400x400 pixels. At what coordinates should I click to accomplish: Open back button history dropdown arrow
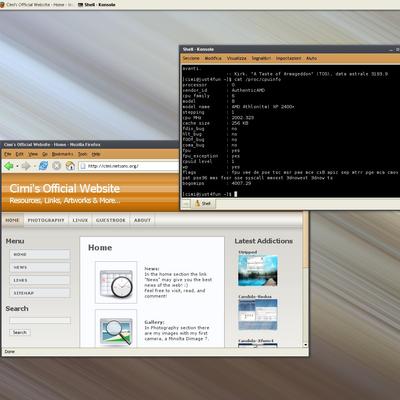pos(17,166)
